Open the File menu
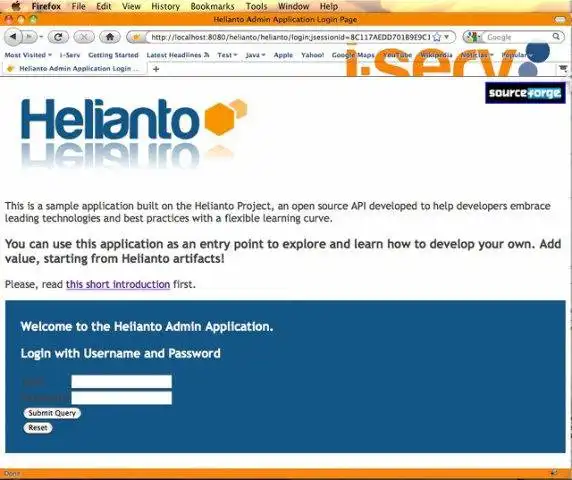Image resolution: width=572 pixels, height=480 pixels. coord(78,6)
